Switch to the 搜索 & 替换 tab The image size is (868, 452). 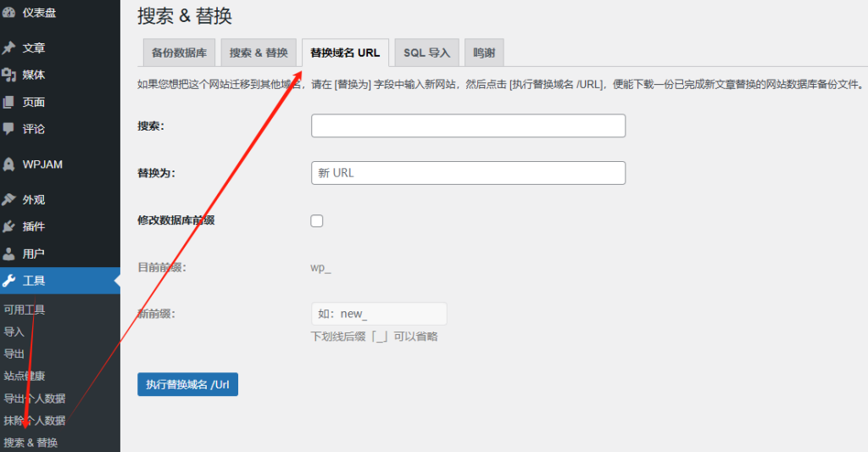[259, 53]
